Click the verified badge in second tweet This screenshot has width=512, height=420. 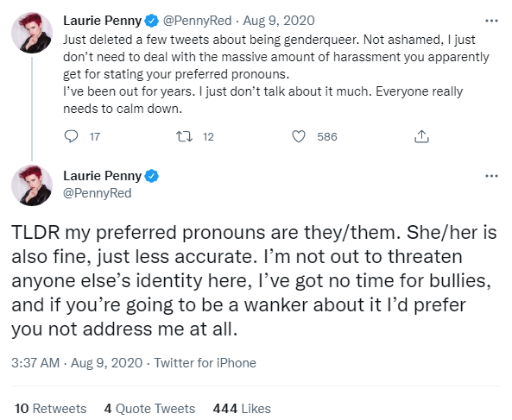(151, 176)
